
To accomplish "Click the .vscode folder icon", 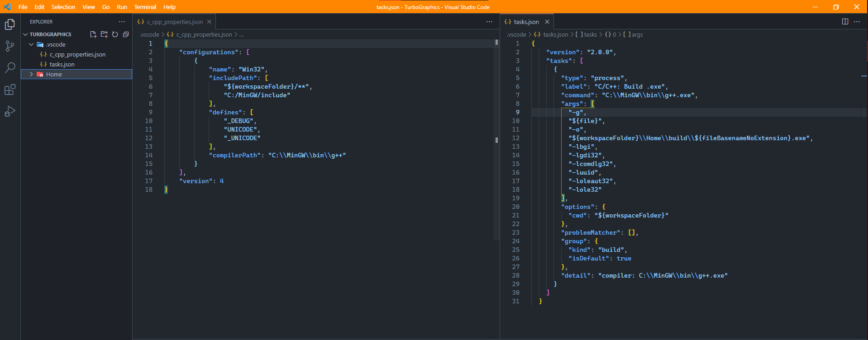I will pos(40,44).
